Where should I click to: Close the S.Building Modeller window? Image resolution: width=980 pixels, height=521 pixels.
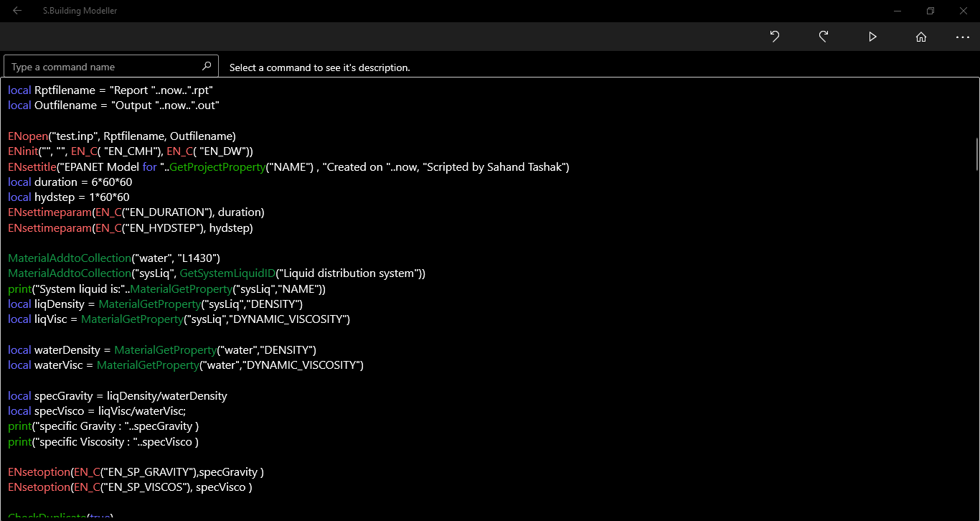(963, 11)
